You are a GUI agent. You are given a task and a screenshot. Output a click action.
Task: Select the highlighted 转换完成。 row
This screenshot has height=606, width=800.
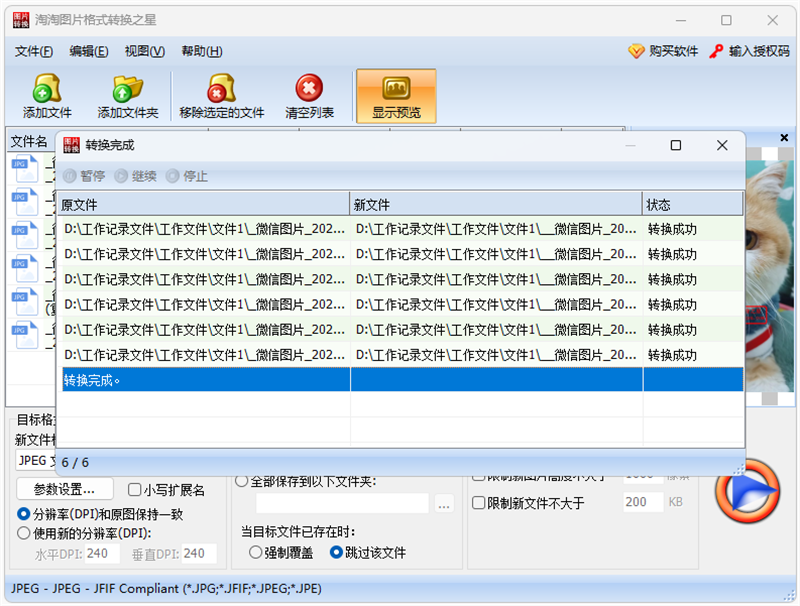point(403,380)
